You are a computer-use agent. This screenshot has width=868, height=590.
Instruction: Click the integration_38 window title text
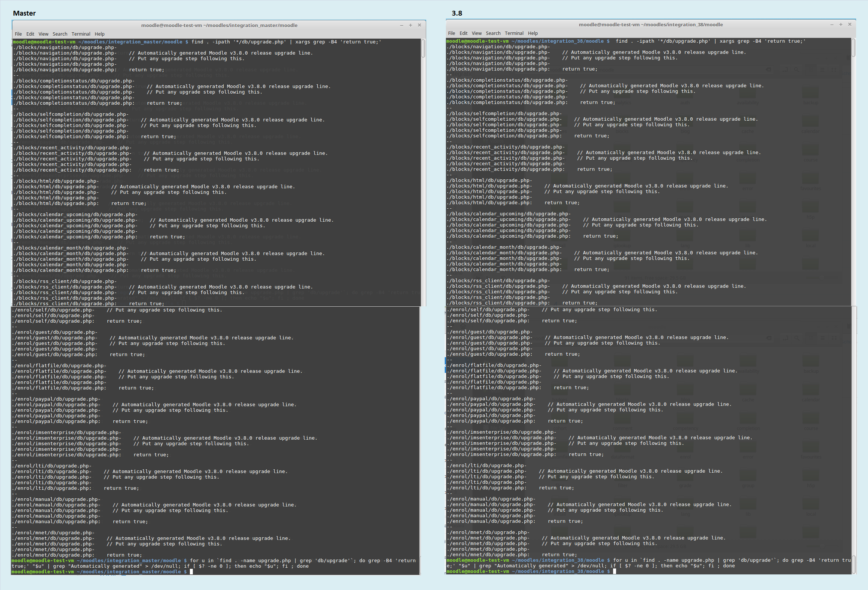[x=651, y=25]
